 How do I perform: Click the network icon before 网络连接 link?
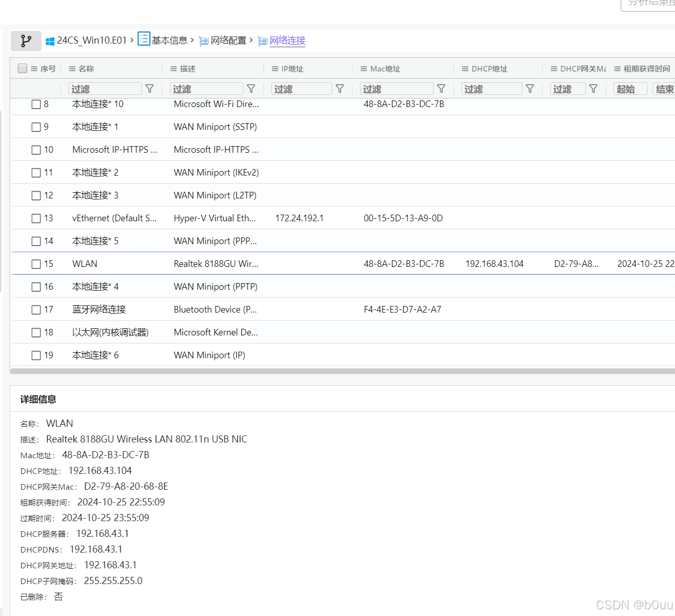(263, 41)
